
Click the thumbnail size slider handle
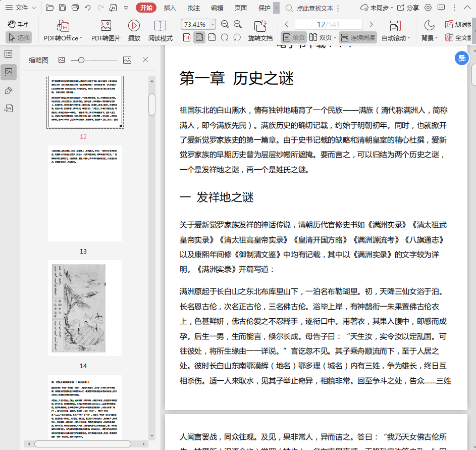[x=81, y=60]
